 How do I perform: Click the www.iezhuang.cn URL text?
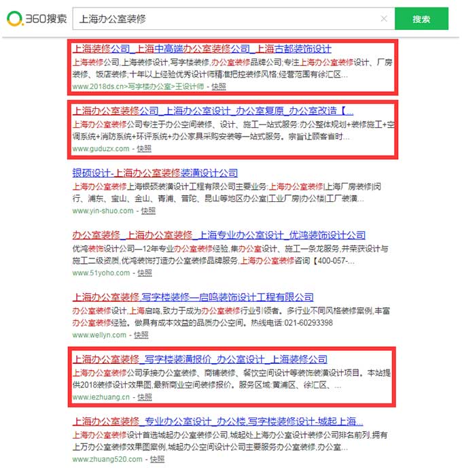pyautogui.click(x=101, y=397)
